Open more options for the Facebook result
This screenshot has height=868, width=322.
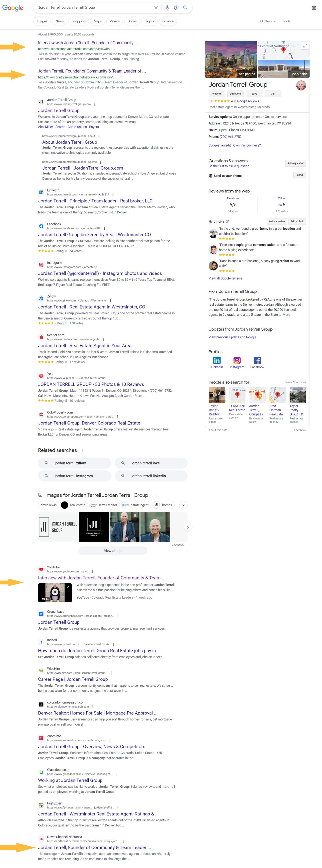pyautogui.click(x=104, y=228)
